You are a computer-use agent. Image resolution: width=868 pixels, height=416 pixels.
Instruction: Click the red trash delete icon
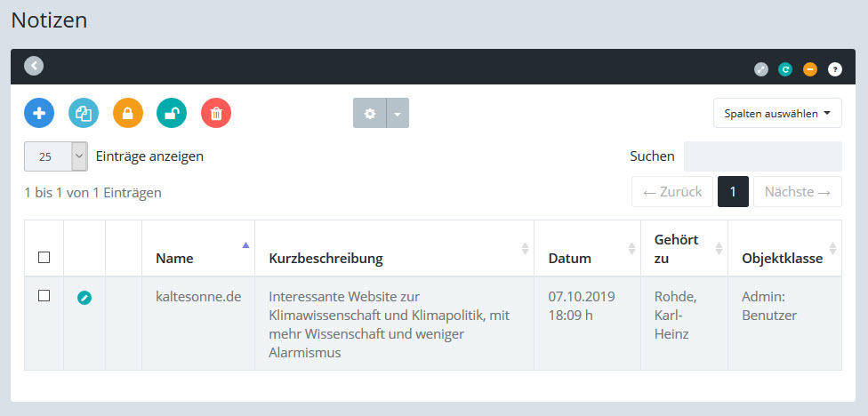tap(216, 113)
